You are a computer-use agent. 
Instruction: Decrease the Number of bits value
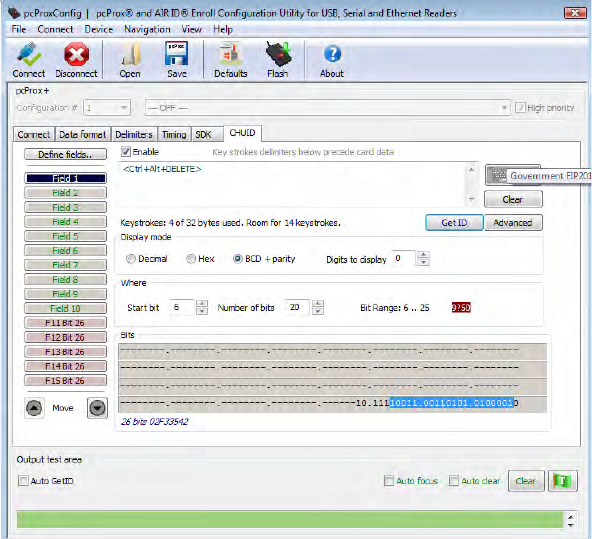318,311
